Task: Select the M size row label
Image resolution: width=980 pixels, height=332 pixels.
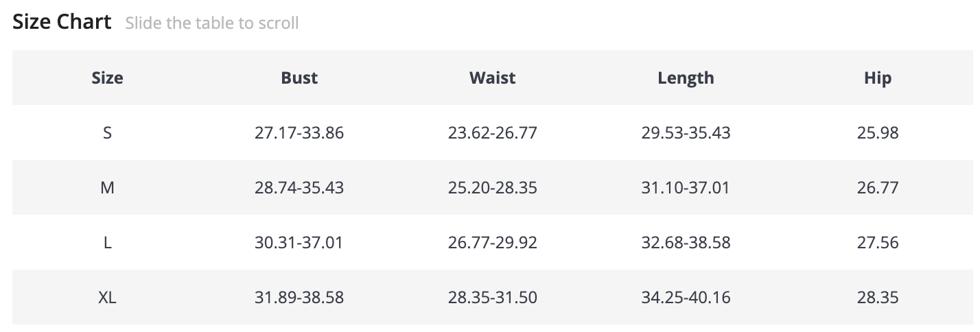Action: [x=107, y=188]
